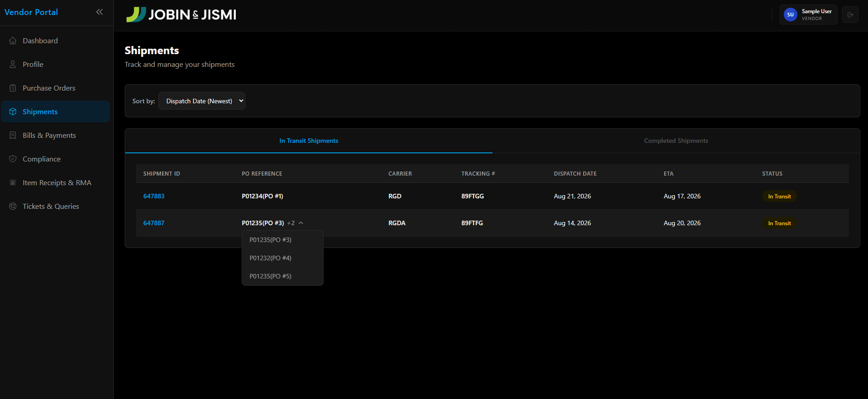868x399 pixels.
Task: Click Sample User profile name
Action: 817,11
